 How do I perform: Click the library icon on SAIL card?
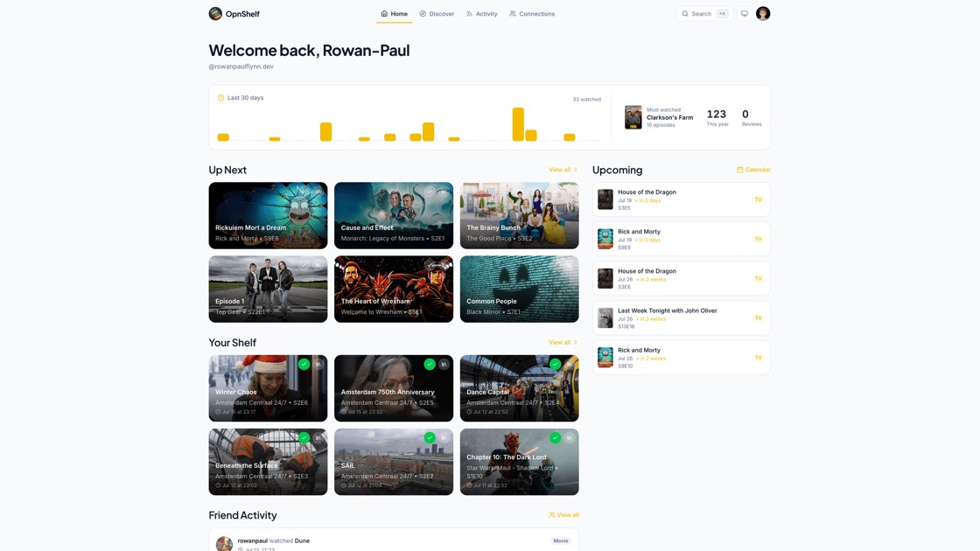coord(444,438)
